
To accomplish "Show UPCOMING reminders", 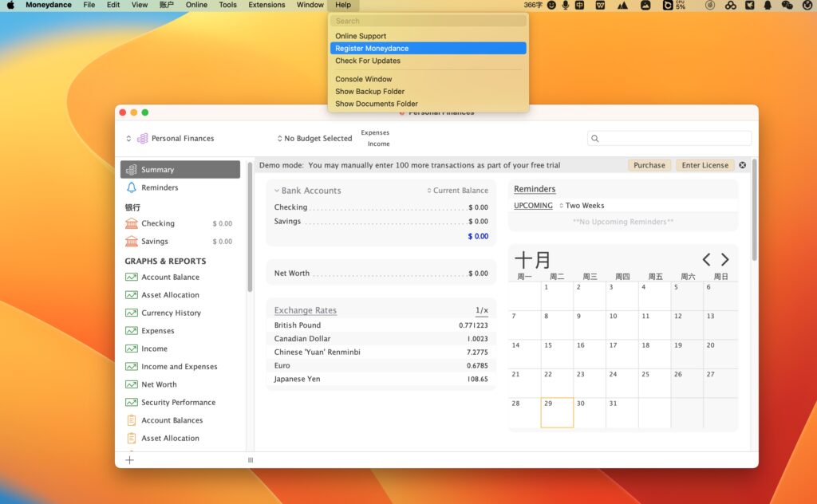I will [x=531, y=205].
